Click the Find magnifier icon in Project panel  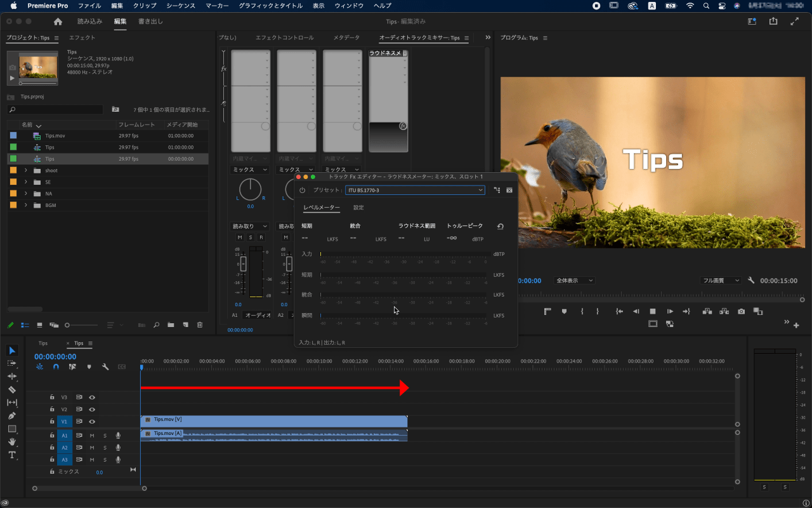click(157, 324)
